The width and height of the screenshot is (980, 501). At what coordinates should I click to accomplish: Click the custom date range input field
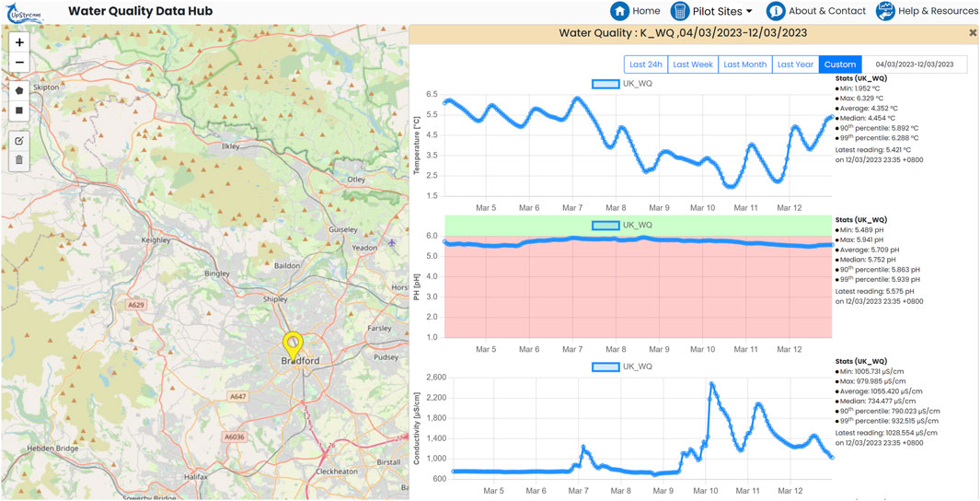[915, 64]
